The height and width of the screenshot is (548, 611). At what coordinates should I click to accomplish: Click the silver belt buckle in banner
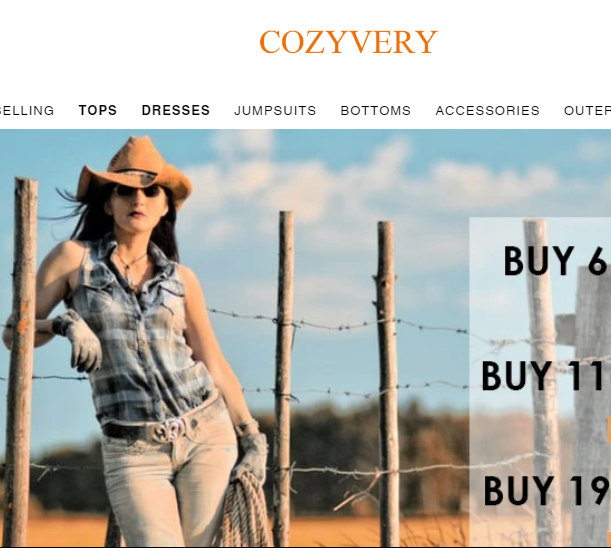coord(170,431)
